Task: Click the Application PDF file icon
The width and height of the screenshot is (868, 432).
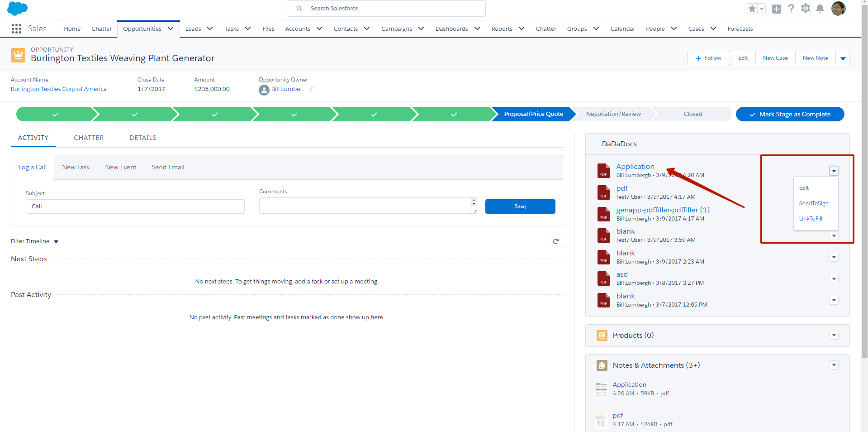Action: (603, 171)
